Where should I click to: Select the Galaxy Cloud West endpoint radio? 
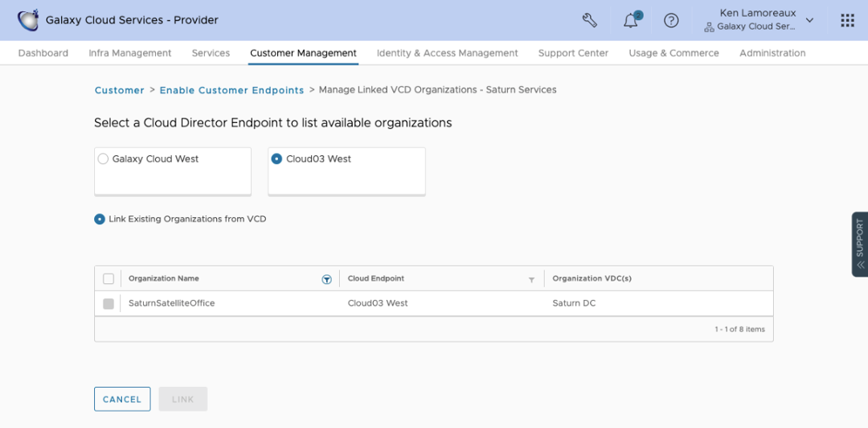tap(103, 159)
